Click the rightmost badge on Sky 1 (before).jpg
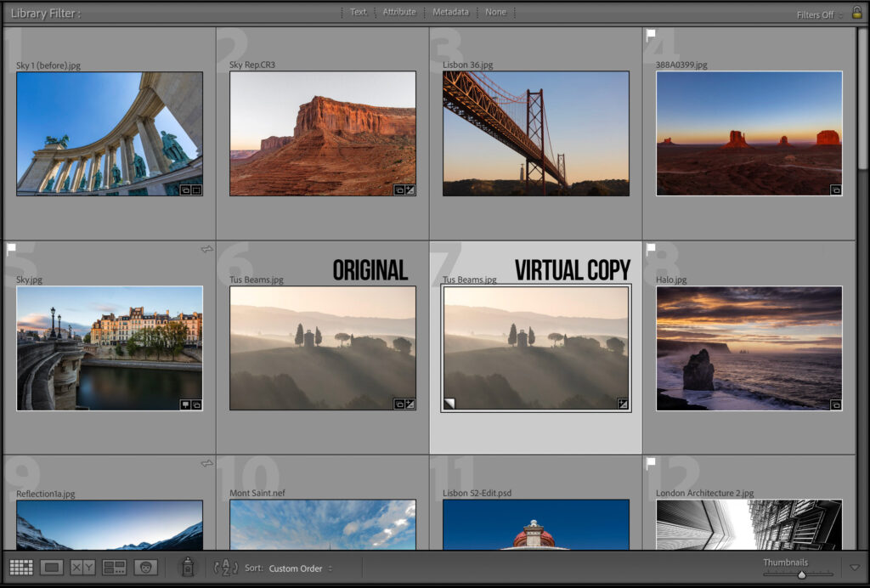870x588 pixels. [196, 189]
